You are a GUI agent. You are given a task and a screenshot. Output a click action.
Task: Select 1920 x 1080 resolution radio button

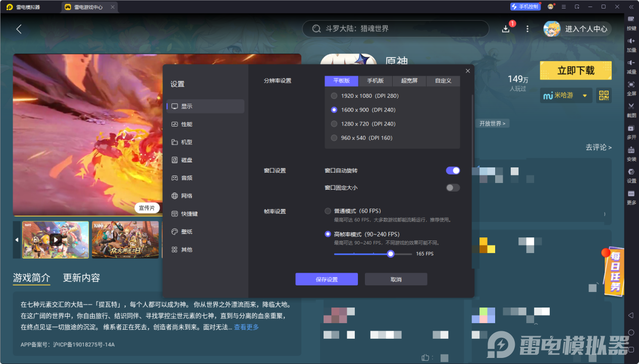click(x=334, y=95)
